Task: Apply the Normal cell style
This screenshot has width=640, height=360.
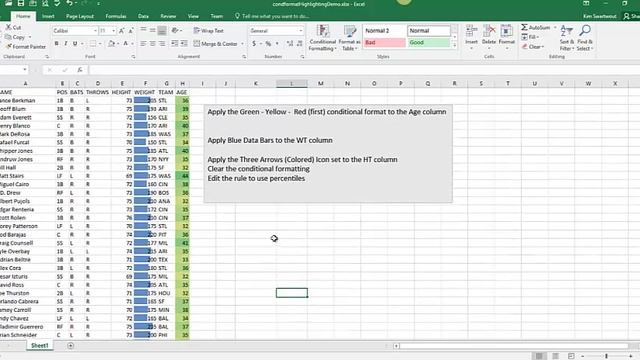Action: tap(429, 31)
